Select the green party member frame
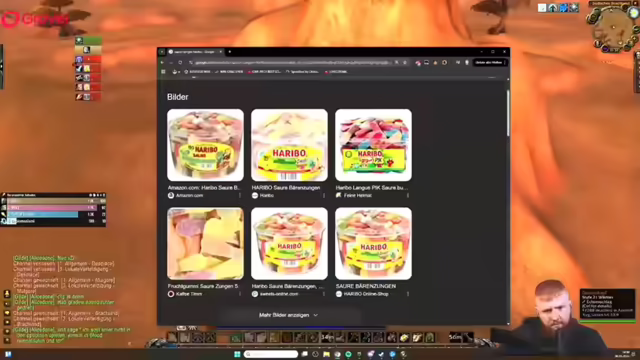Viewport: 640px width, 360px height. (x=88, y=40)
